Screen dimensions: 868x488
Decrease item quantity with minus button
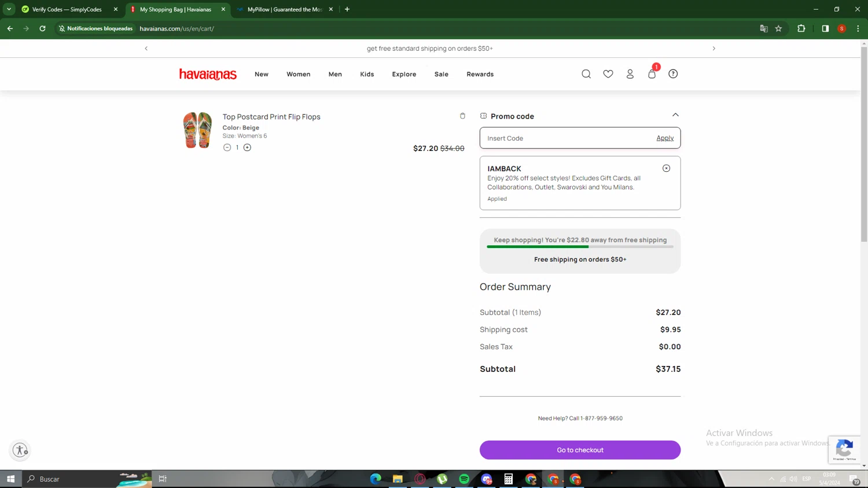(x=227, y=147)
